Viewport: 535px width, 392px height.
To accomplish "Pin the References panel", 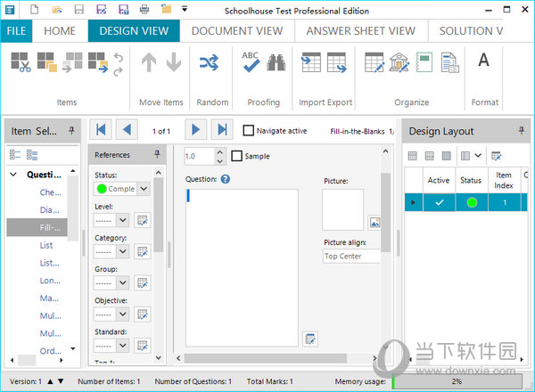I will click(157, 154).
